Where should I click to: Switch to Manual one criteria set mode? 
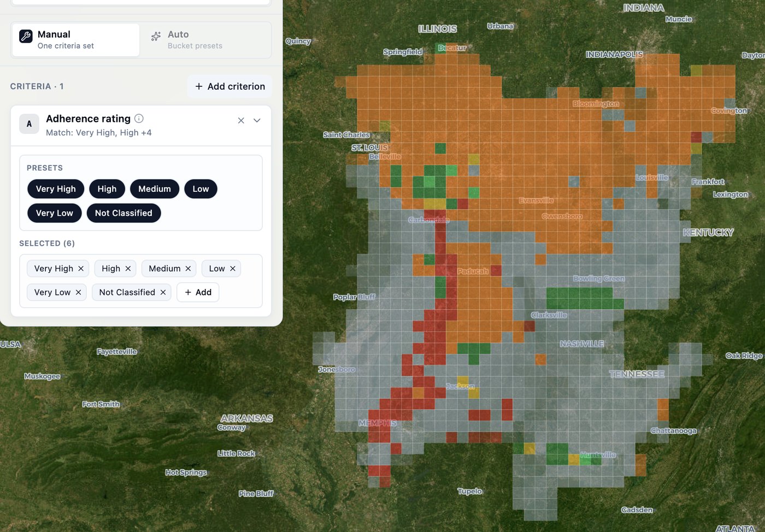coord(76,40)
